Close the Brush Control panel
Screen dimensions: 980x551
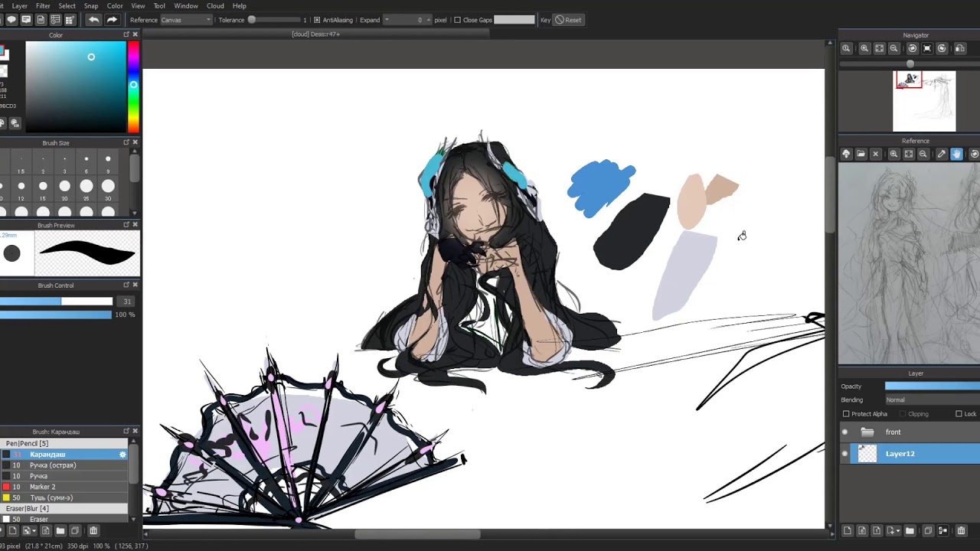point(136,285)
